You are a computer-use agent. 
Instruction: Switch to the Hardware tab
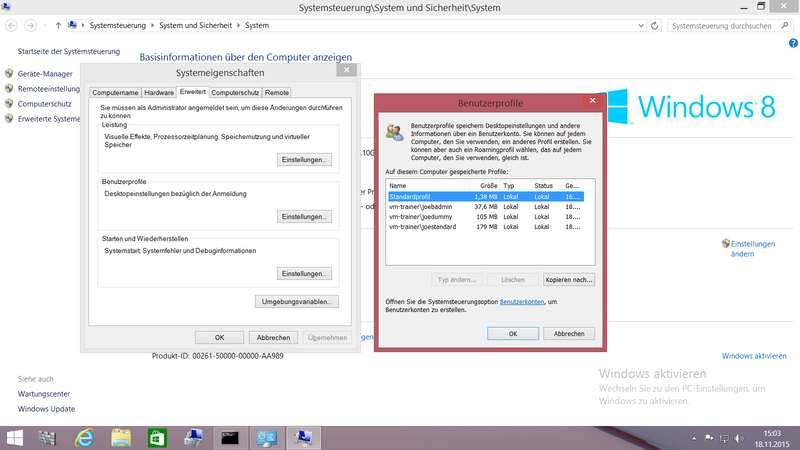[x=159, y=92]
